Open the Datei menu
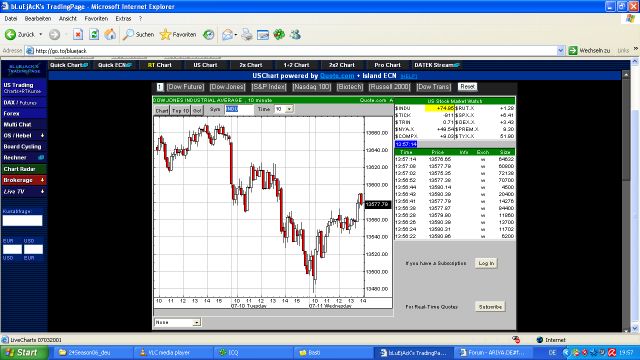This screenshot has width=640, height=360. coord(11,19)
